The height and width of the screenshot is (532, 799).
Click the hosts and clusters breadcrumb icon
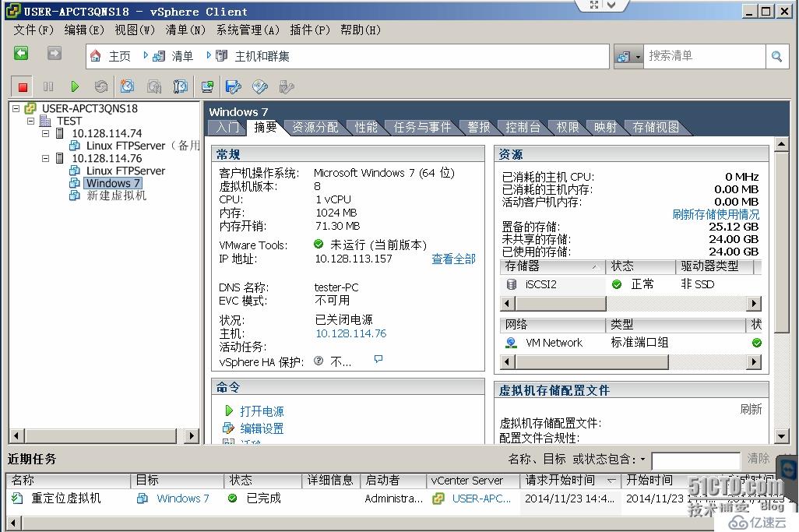pyautogui.click(x=221, y=56)
